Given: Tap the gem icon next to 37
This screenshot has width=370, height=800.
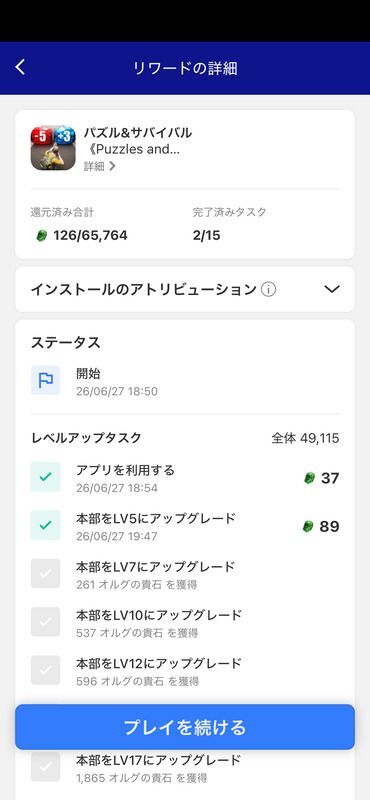Looking at the screenshot, I should [x=309, y=478].
